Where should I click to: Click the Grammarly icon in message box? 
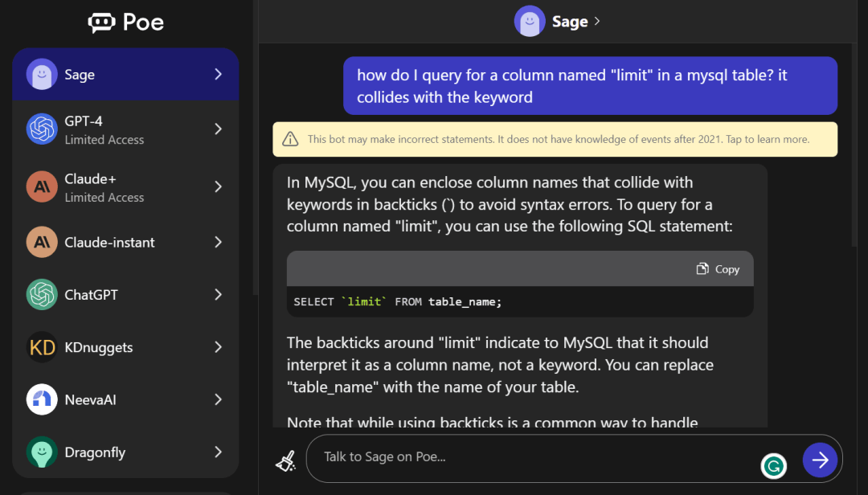[774, 465]
